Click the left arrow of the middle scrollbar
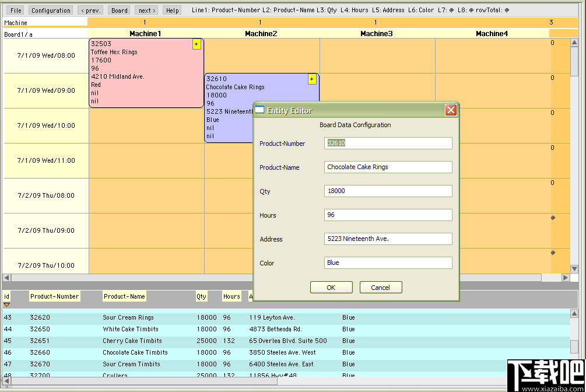Viewport: 586px width, 392px height. [5, 278]
